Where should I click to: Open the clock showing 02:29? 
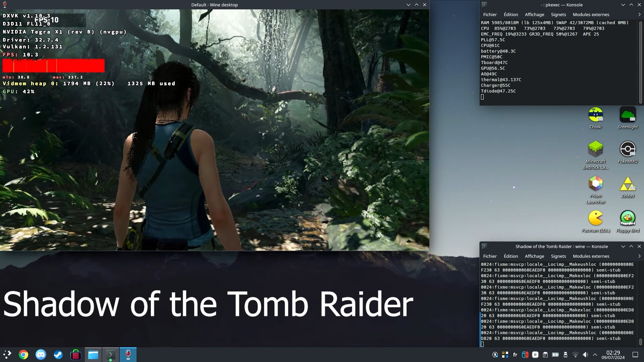coord(613,355)
